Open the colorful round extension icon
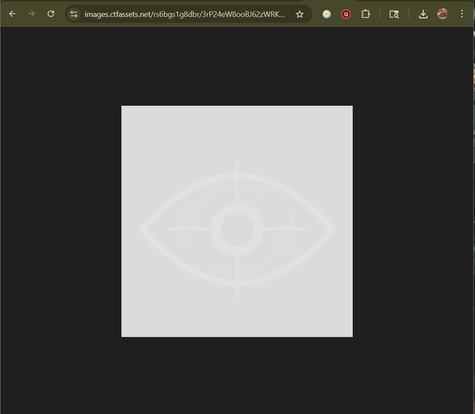This screenshot has width=475, height=414. tap(327, 14)
